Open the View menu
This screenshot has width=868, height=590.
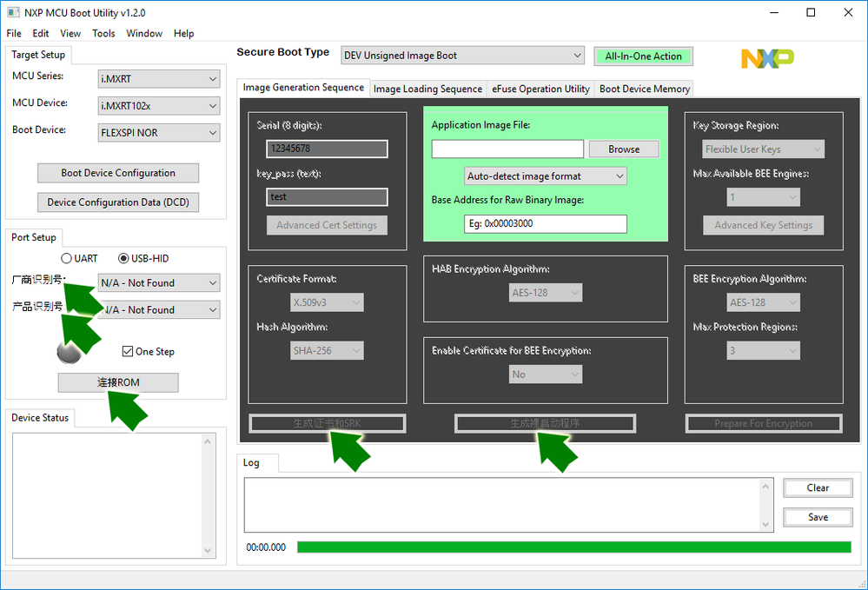pos(70,33)
